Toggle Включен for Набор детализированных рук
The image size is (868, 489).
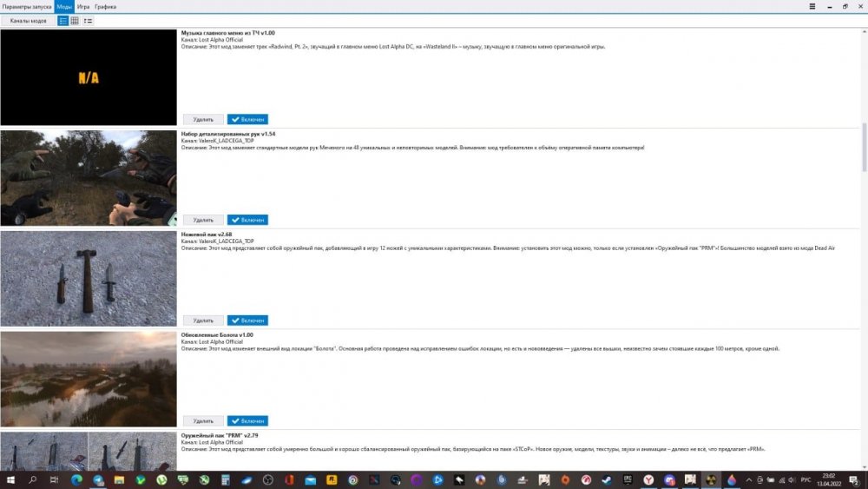247,220
